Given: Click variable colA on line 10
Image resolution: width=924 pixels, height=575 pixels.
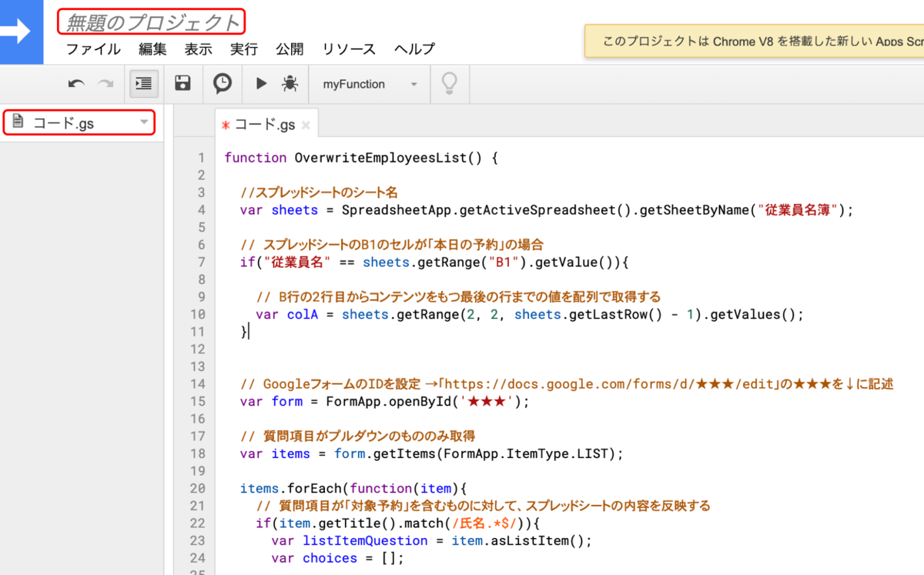Looking at the screenshot, I should tap(303, 314).
